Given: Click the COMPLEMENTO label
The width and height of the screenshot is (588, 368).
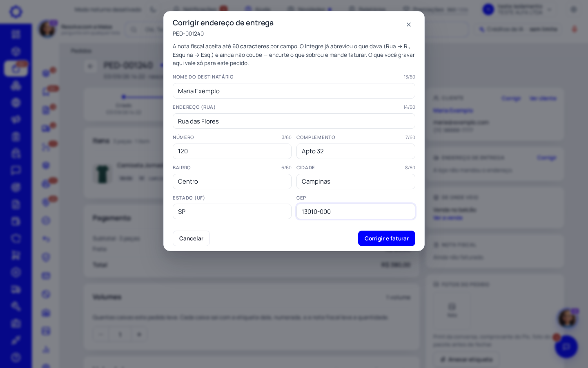Looking at the screenshot, I should (x=316, y=137).
